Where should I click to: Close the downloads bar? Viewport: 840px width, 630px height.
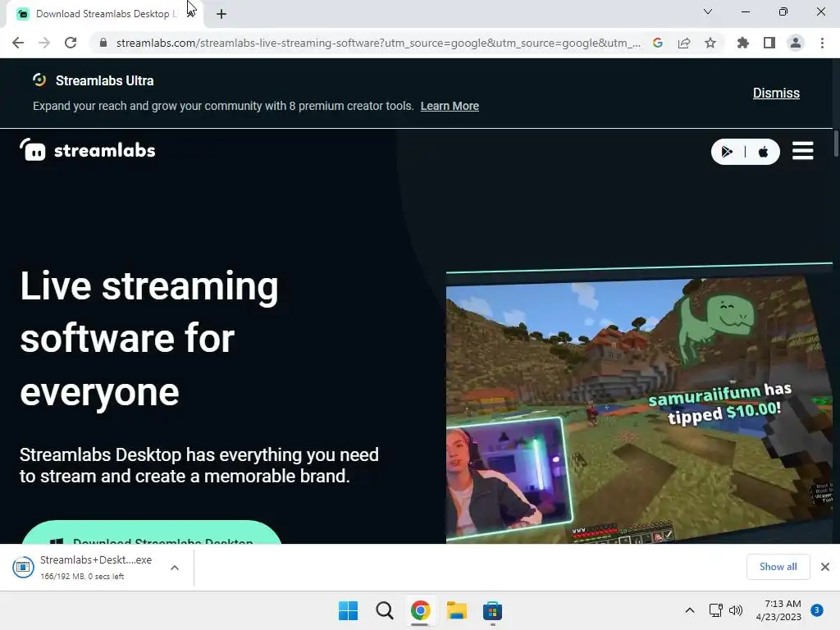point(825,567)
